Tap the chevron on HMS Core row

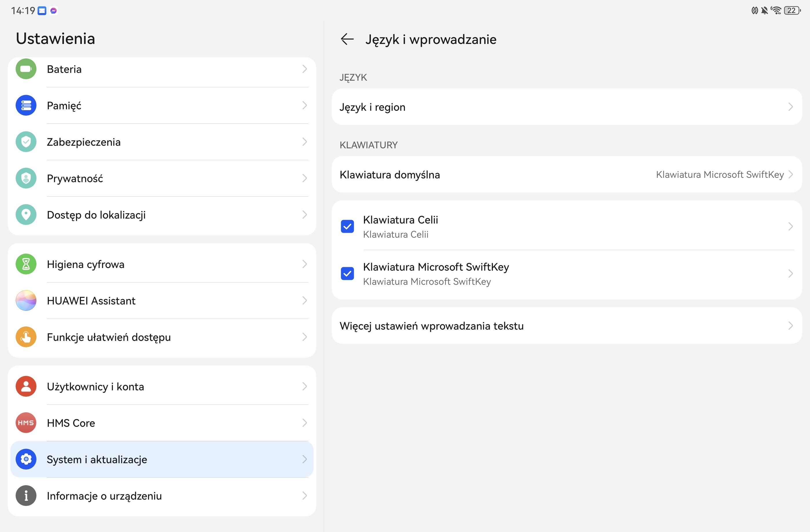point(305,423)
